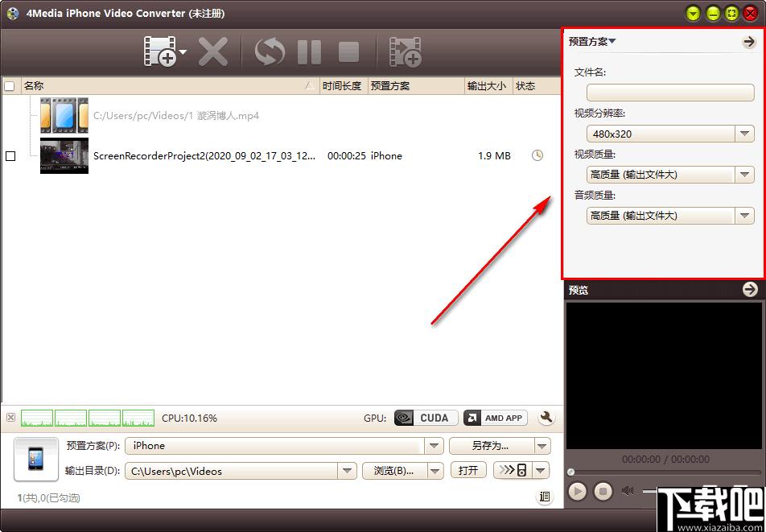Click the ScreenRecorderProject2 file name
The image size is (766, 532).
(204, 156)
